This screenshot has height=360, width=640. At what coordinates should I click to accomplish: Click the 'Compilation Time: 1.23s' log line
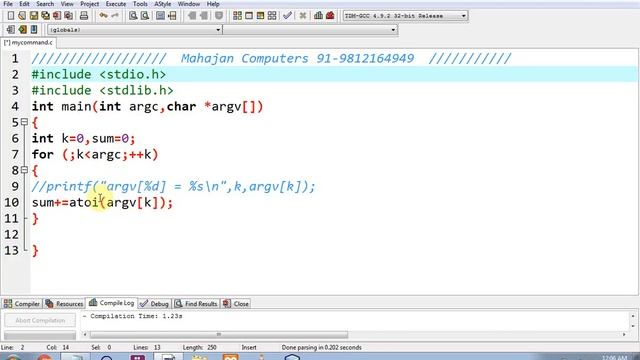tap(132, 316)
